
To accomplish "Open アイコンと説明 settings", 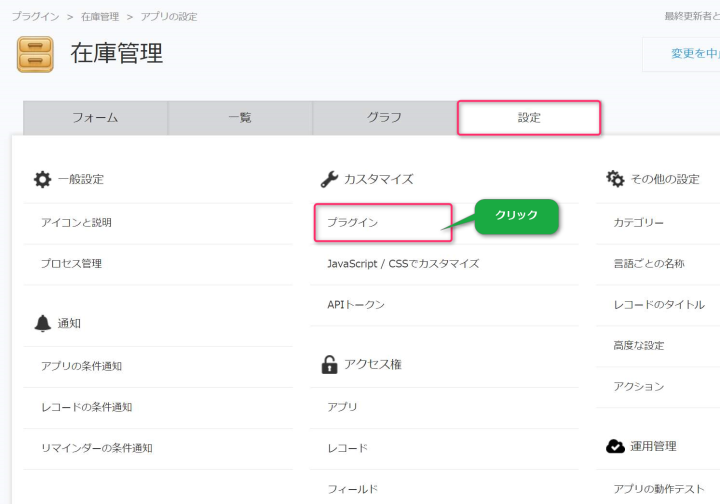I will click(x=76, y=222).
